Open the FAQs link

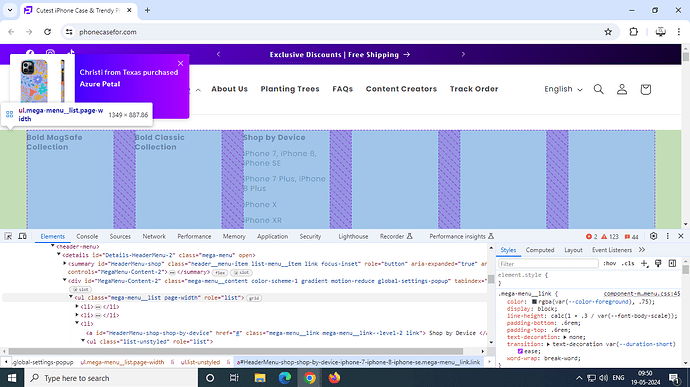(x=343, y=89)
